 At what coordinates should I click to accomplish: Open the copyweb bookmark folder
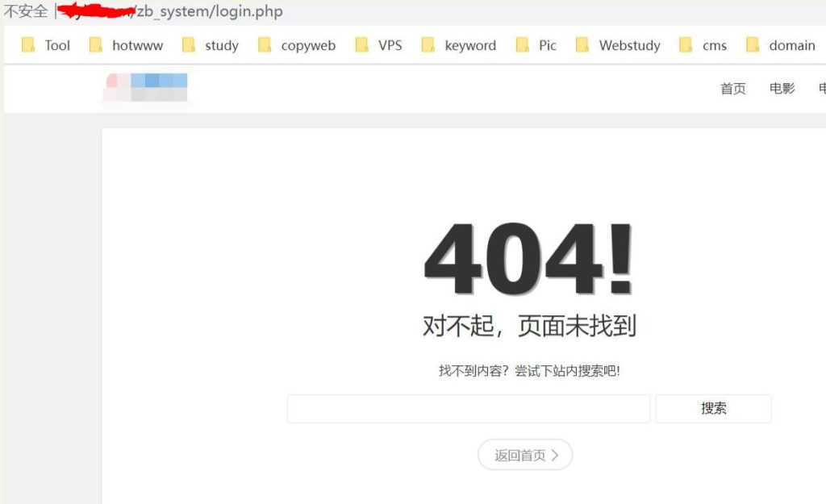pos(297,45)
